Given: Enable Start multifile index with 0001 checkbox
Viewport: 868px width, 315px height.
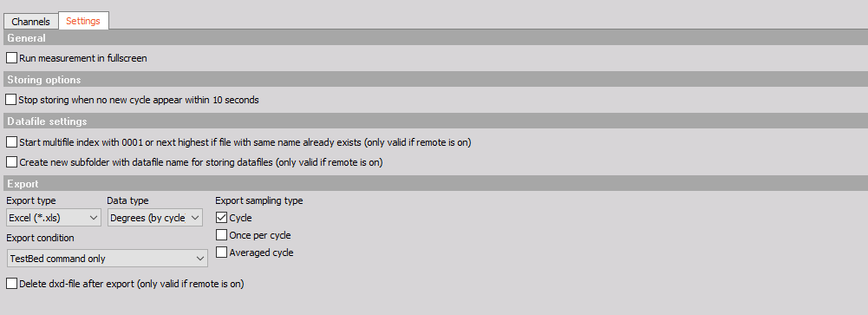Looking at the screenshot, I should (11, 141).
